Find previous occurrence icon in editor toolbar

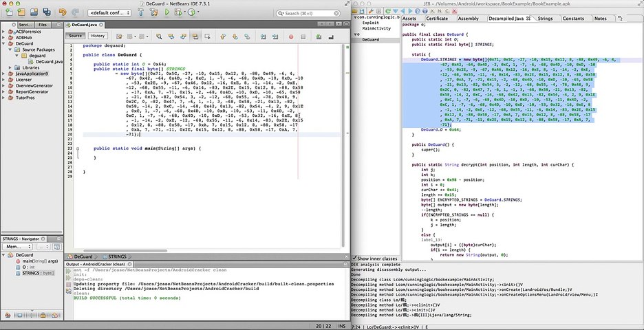click(172, 36)
